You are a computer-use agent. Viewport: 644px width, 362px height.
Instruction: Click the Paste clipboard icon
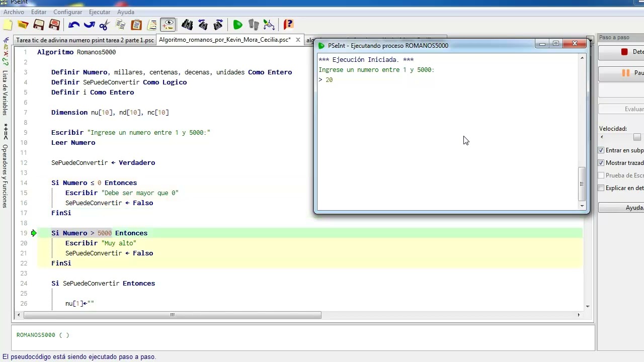pos(136,25)
